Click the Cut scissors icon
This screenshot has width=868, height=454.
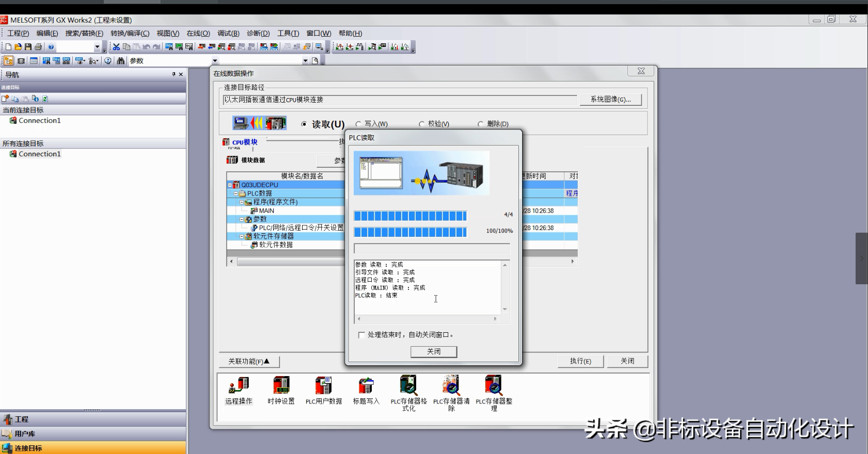116,47
